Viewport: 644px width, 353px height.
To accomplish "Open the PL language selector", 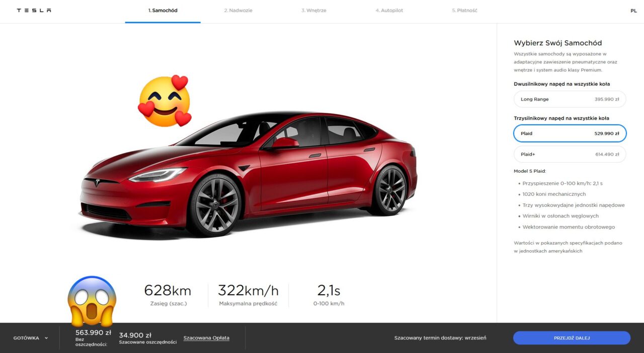I will 633,11.
